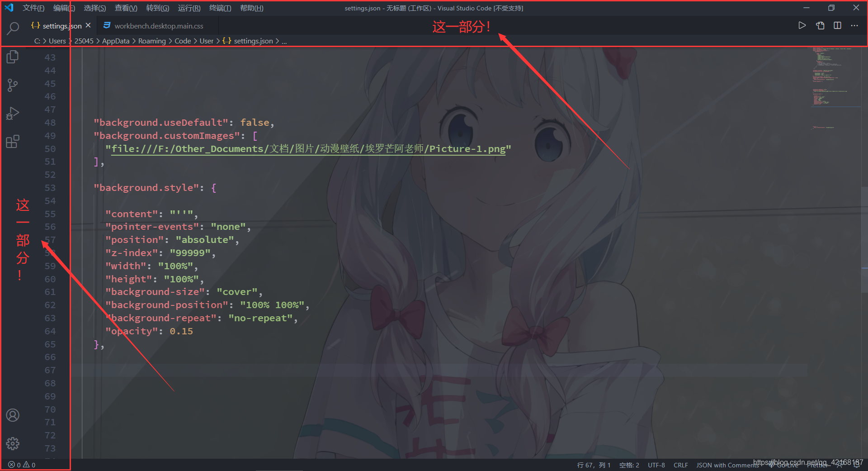The image size is (868, 471).
Task: Split the editor to the right
Action: [x=837, y=25]
